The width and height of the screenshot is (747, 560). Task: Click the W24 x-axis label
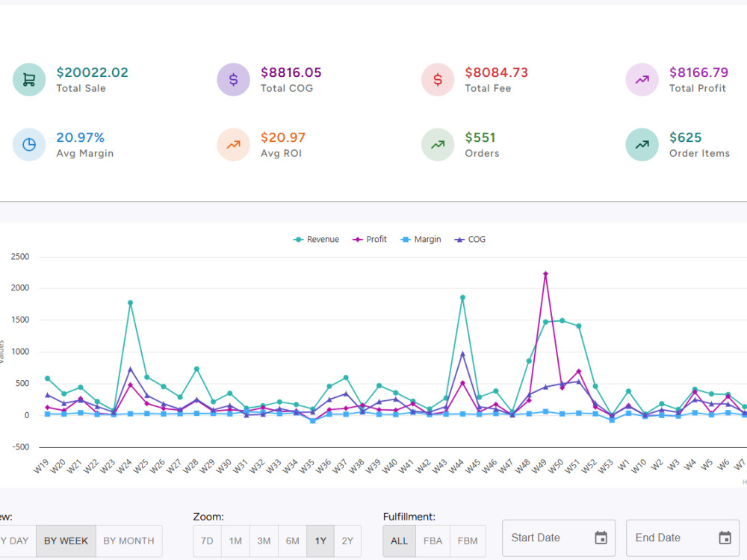(124, 466)
